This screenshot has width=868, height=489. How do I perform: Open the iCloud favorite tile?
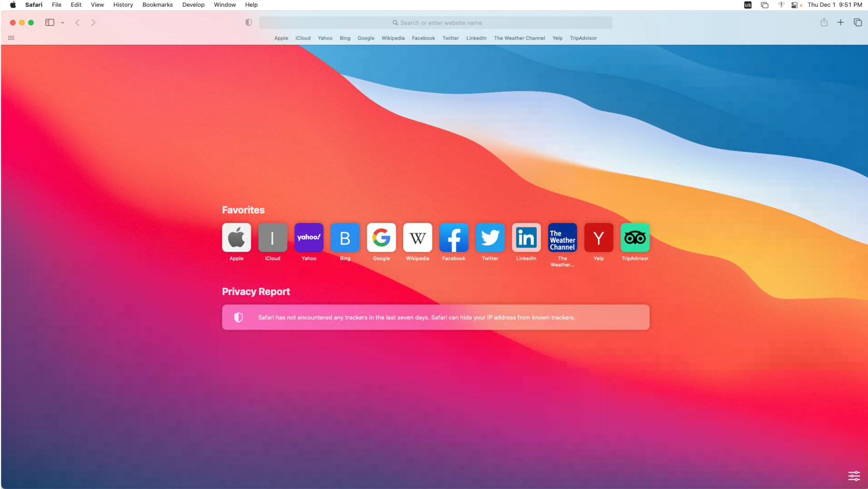point(273,237)
